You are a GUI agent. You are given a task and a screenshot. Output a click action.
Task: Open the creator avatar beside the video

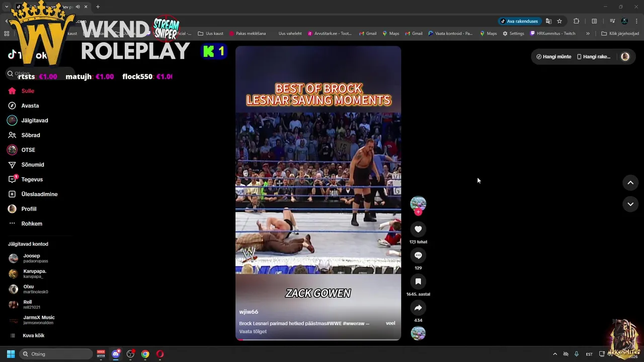(x=418, y=203)
